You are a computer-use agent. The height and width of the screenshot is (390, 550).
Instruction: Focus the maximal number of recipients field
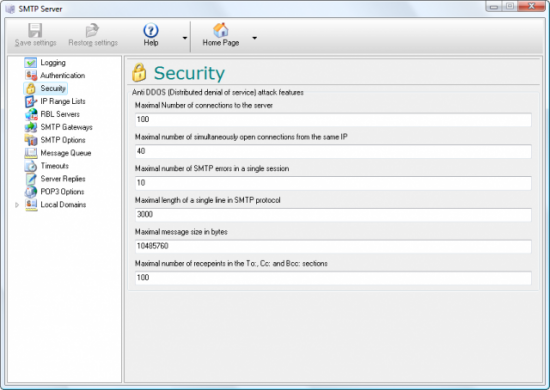pyautogui.click(x=333, y=277)
